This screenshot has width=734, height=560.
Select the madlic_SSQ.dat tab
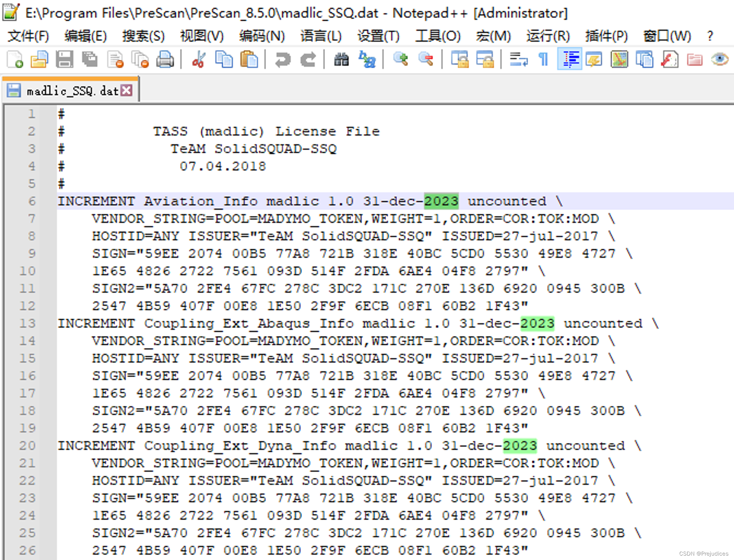pos(70,90)
